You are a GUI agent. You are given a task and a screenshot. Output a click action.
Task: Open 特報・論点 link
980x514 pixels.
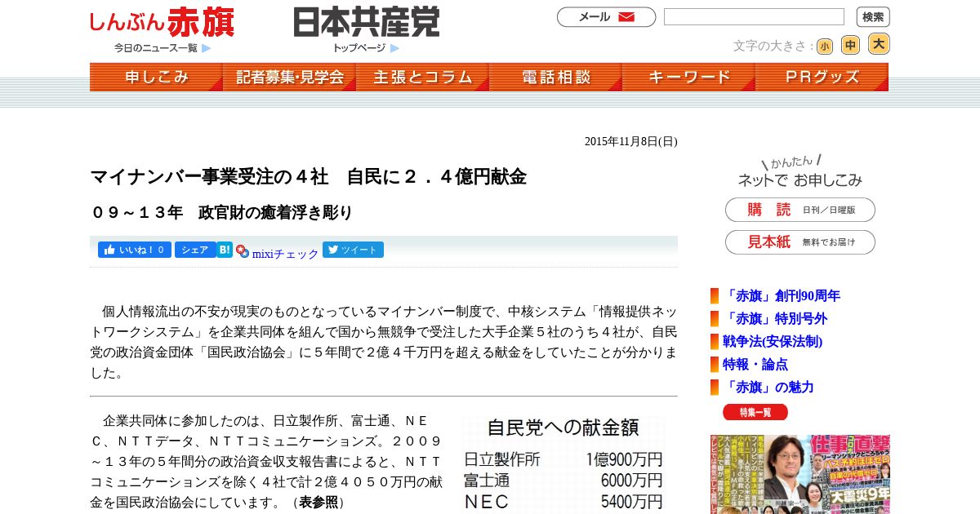pos(755,365)
